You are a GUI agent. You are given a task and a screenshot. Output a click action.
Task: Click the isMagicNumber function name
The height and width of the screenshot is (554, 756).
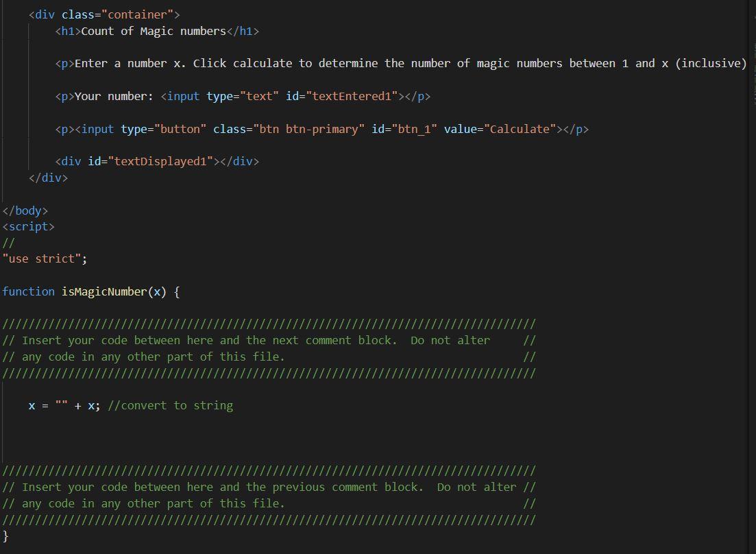[106, 291]
